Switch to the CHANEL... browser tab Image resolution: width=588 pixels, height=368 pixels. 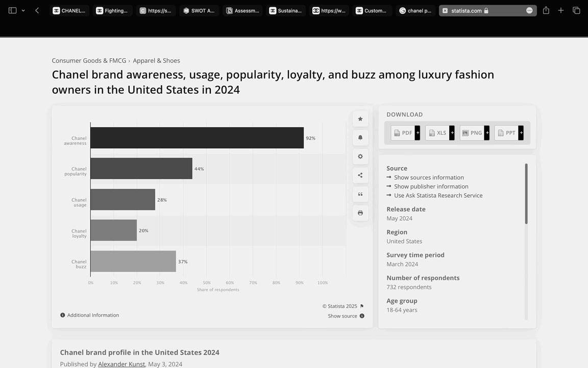[69, 11]
